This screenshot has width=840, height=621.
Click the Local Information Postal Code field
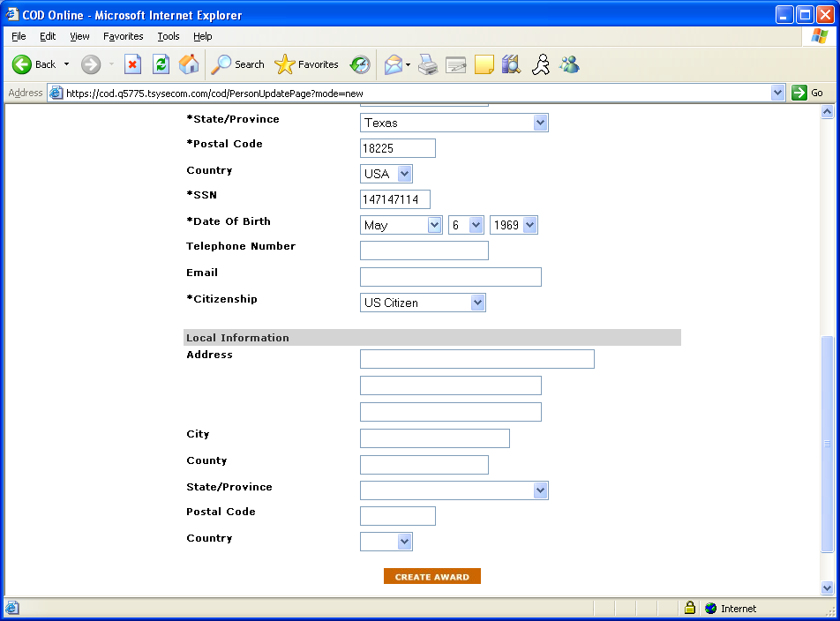tap(397, 516)
